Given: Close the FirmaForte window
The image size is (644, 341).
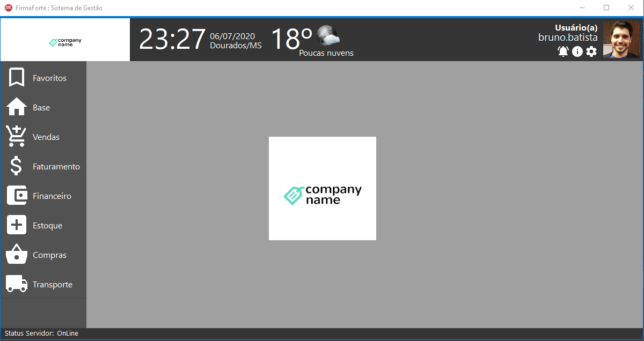Looking at the screenshot, I should (x=631, y=8).
